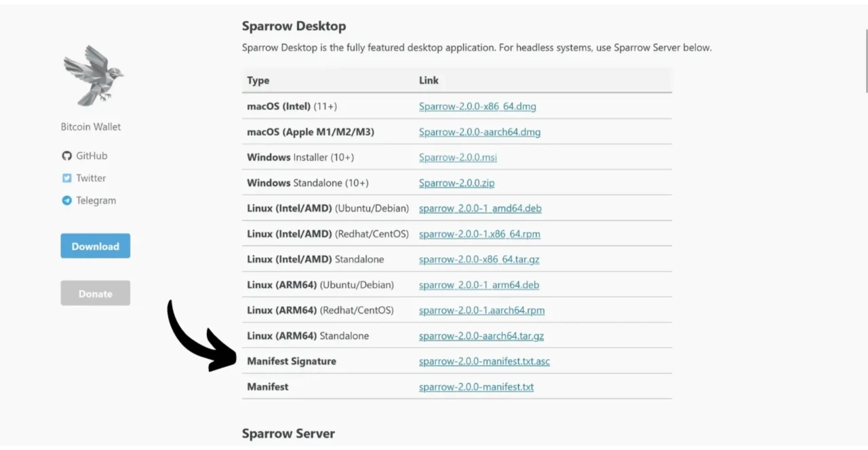Download the Sparrow-2.0.0.zip Windows standalone
This screenshot has height=450, width=868.
(x=456, y=183)
